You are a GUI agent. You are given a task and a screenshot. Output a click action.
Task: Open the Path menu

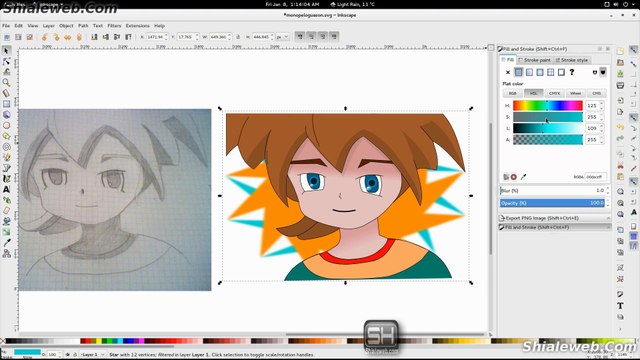point(83,26)
